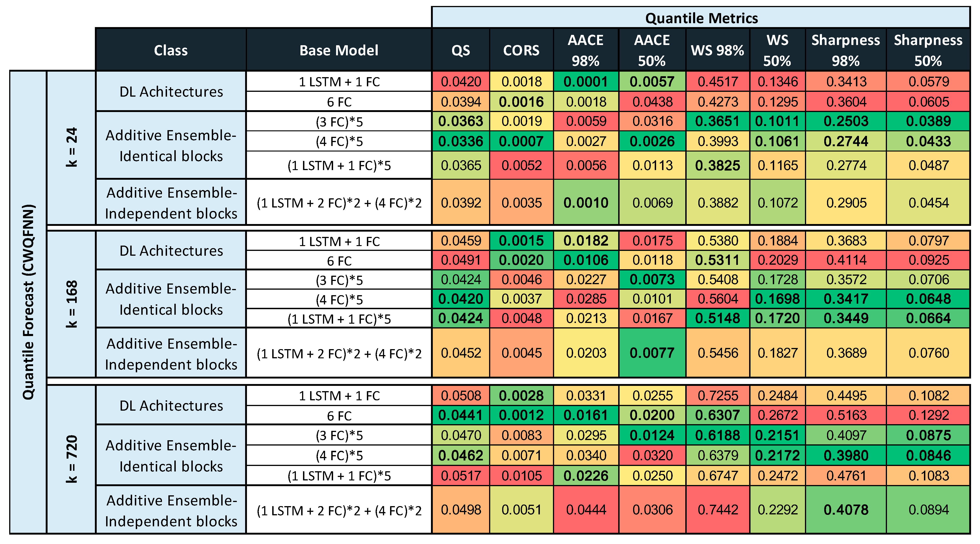Screen dimensions: 980x544
Task: Select the AACE 98% column header
Action: [586, 50]
